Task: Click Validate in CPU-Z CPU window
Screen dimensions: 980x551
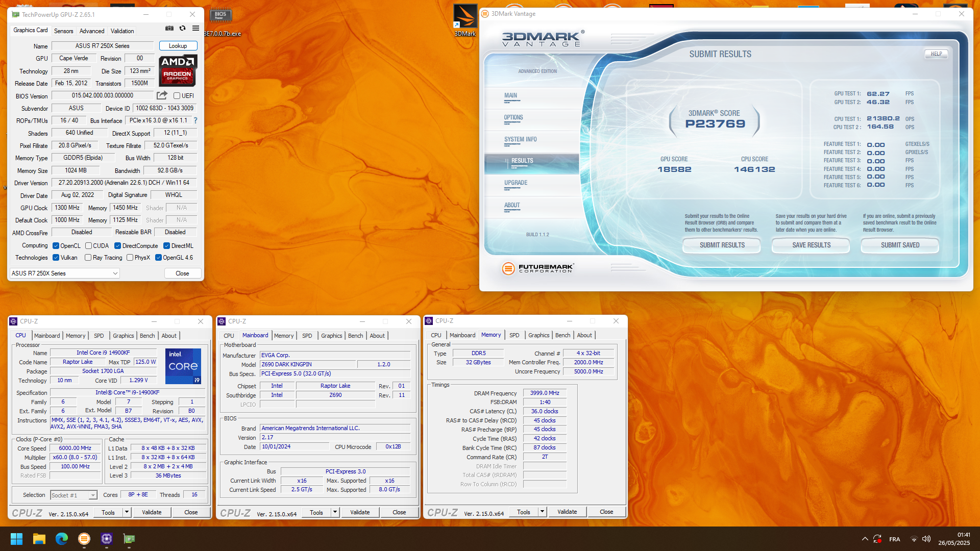Action: tap(152, 512)
